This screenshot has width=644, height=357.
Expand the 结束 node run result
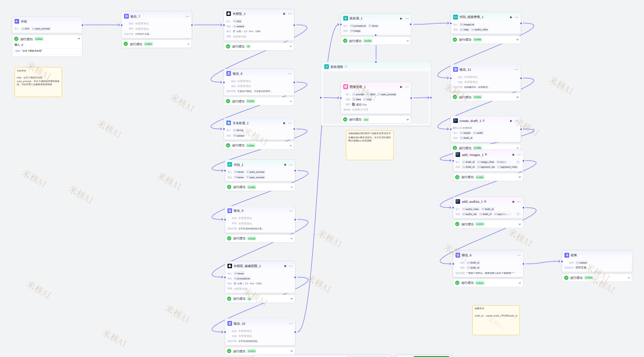[628, 278]
